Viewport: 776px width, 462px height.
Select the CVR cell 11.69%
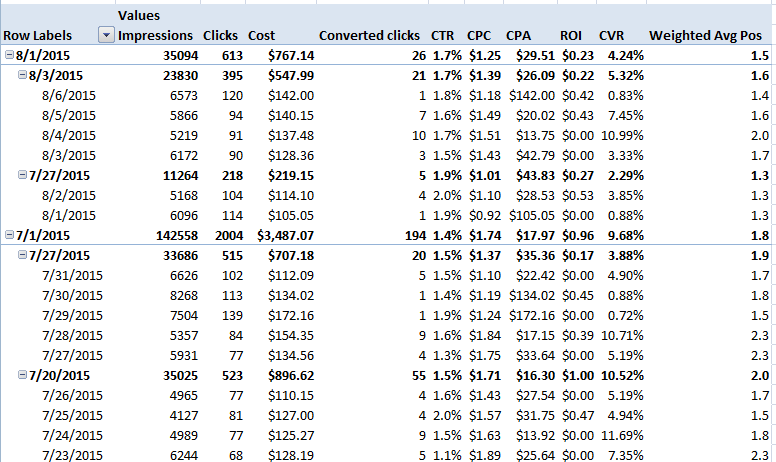tap(622, 435)
